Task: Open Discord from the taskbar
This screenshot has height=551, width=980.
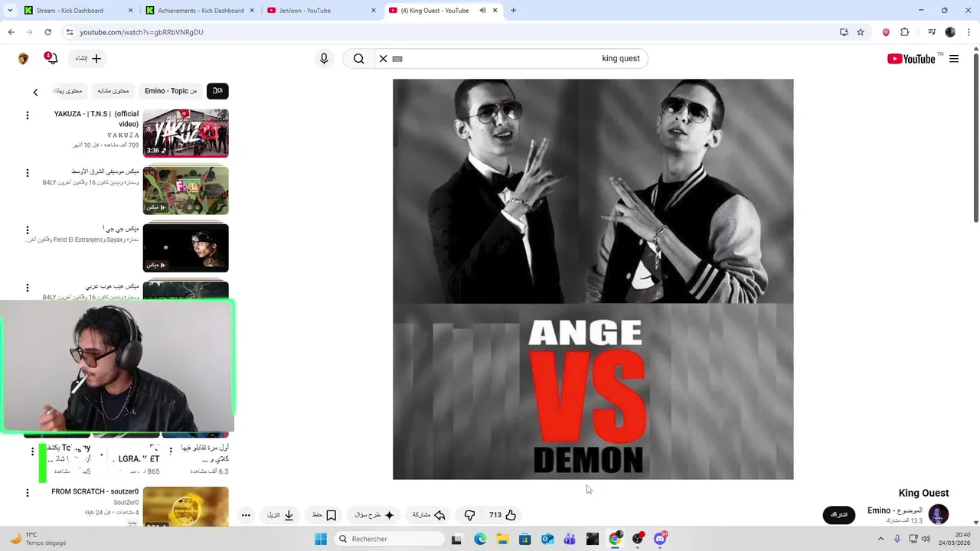Action: [660, 539]
